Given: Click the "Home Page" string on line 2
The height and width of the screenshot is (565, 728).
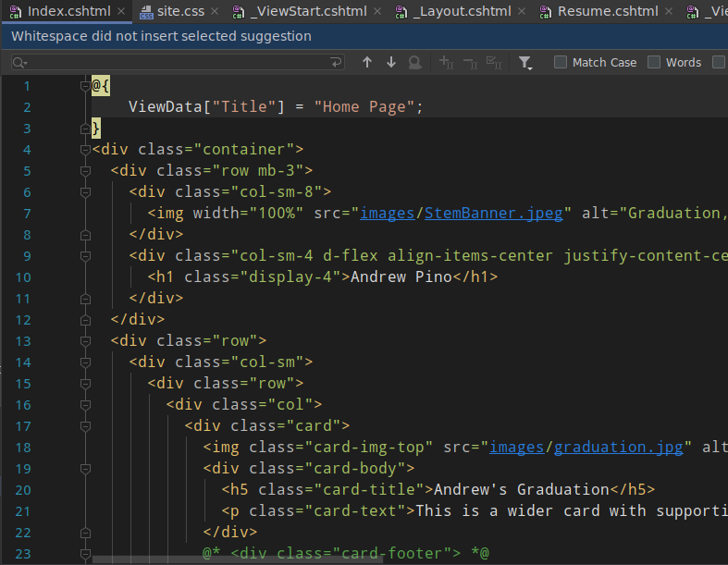Looking at the screenshot, I should click(x=364, y=106).
